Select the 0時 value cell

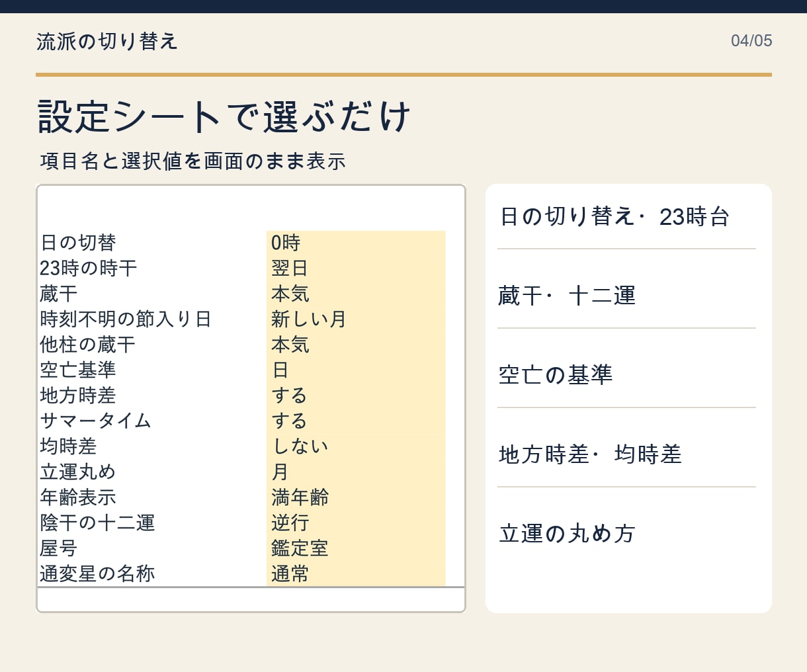click(356, 243)
